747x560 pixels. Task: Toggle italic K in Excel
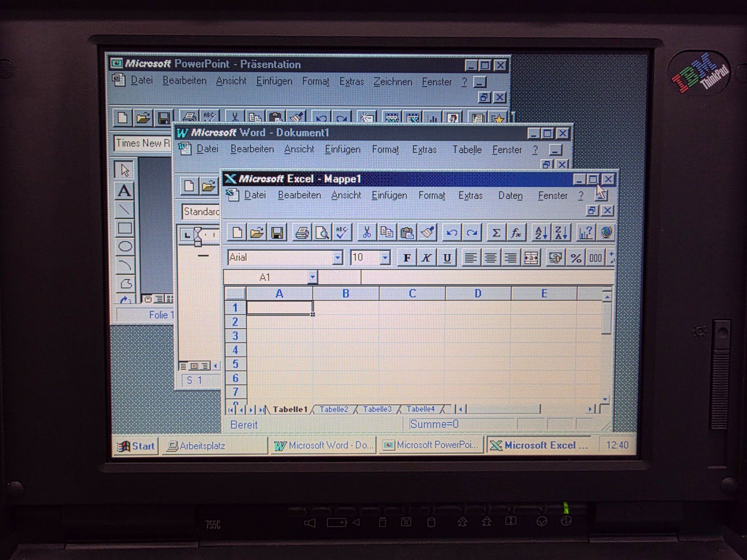[x=426, y=258]
